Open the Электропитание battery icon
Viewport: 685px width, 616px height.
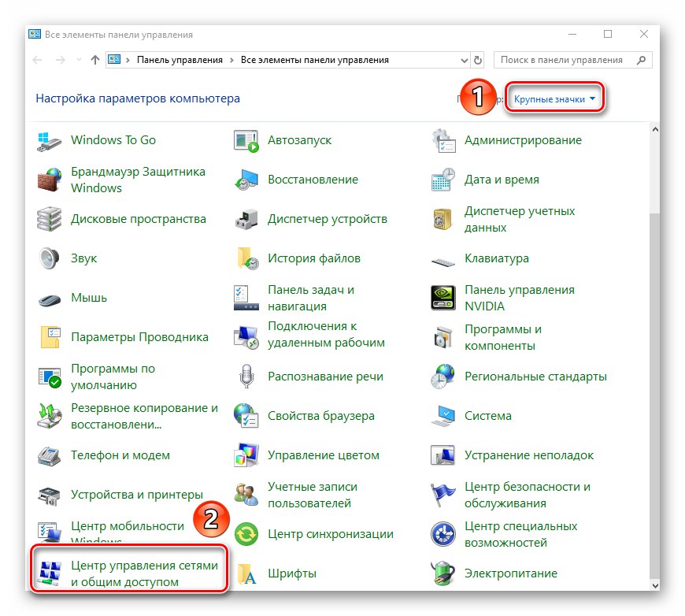coord(443,573)
